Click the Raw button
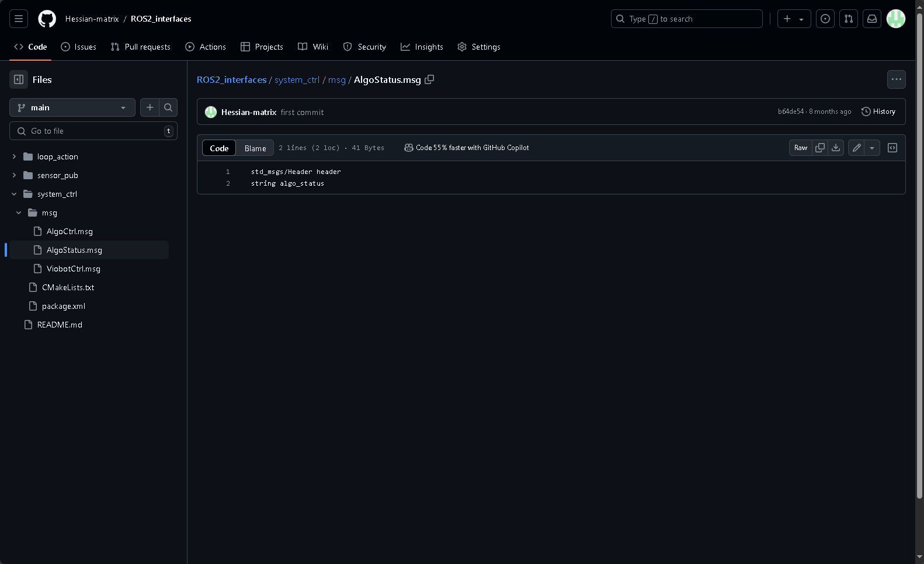The image size is (924, 564). [801, 148]
